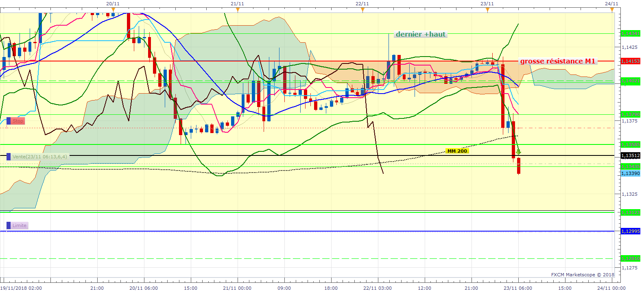Select the 'dernier +haut' text label

pos(420,35)
